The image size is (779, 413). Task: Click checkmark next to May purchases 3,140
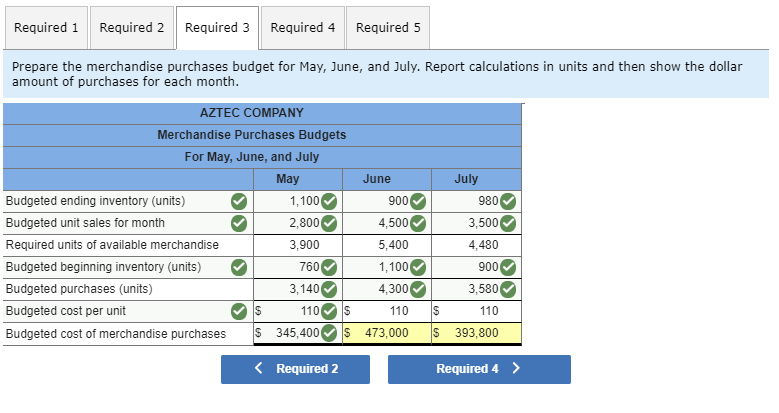coord(329,289)
